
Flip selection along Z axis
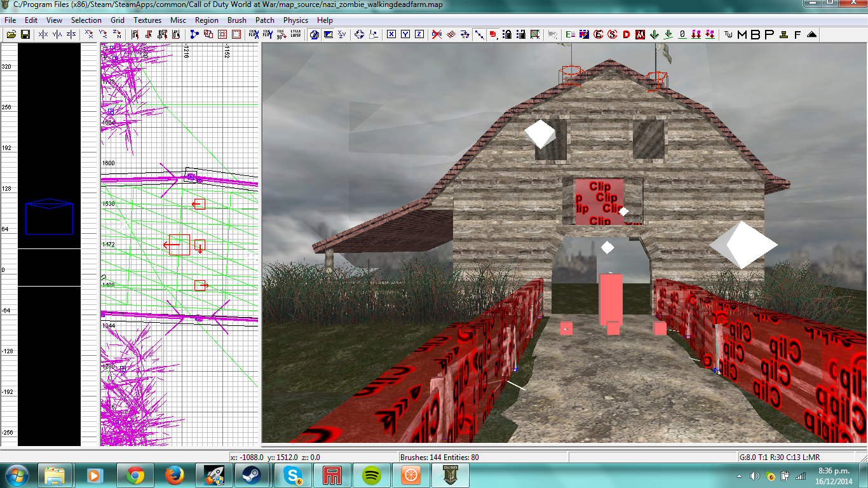[71, 34]
